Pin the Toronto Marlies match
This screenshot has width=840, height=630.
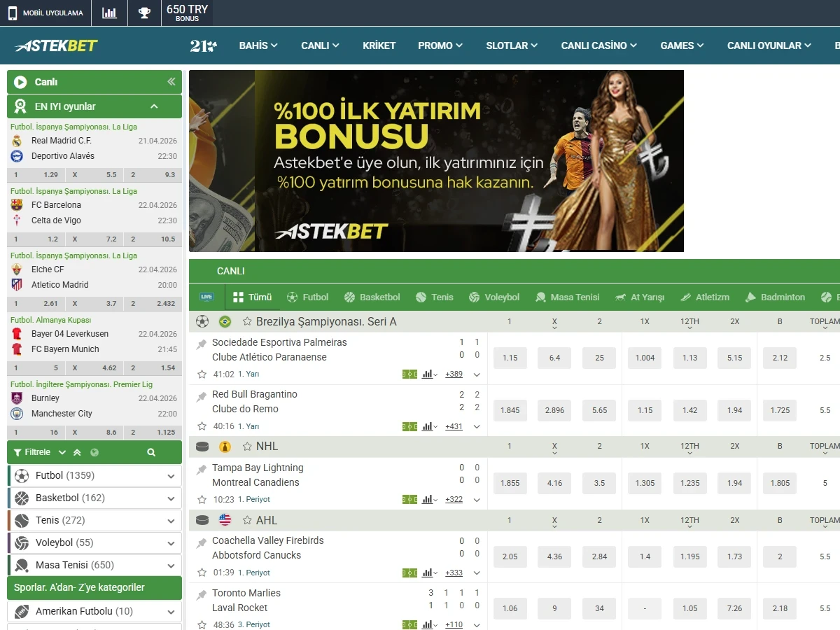coord(202,594)
